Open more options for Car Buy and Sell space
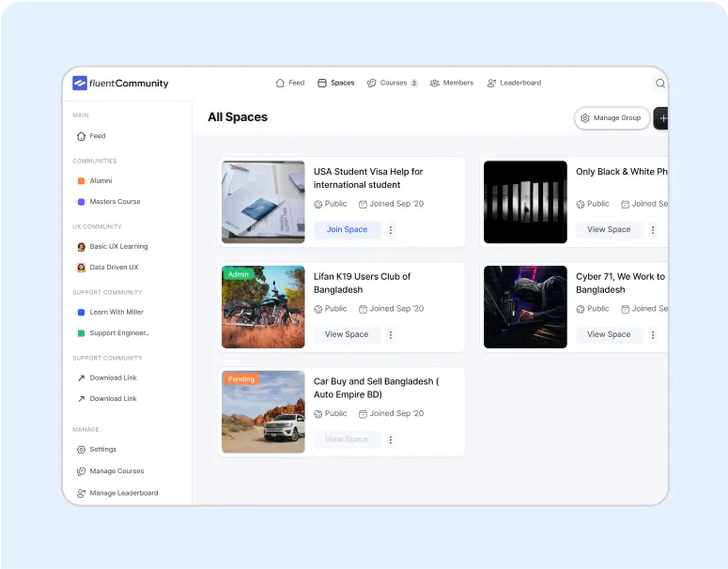The width and height of the screenshot is (728, 569). click(x=391, y=439)
